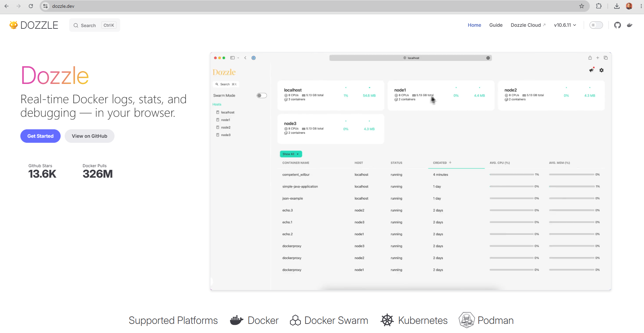Click browser back arrow
644x333 pixels.
[6, 6]
